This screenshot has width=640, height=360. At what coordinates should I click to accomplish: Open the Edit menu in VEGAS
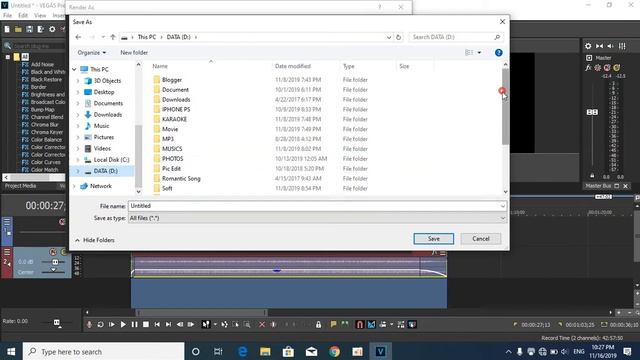click(23, 16)
